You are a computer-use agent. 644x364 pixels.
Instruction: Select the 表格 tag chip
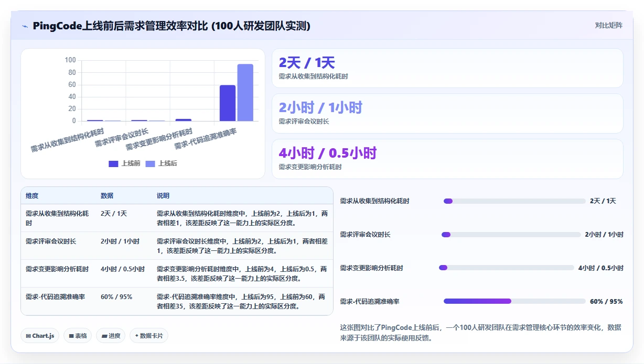[x=78, y=336]
